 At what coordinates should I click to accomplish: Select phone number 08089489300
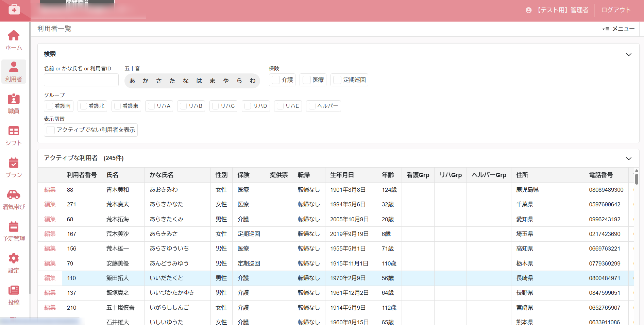tap(606, 190)
